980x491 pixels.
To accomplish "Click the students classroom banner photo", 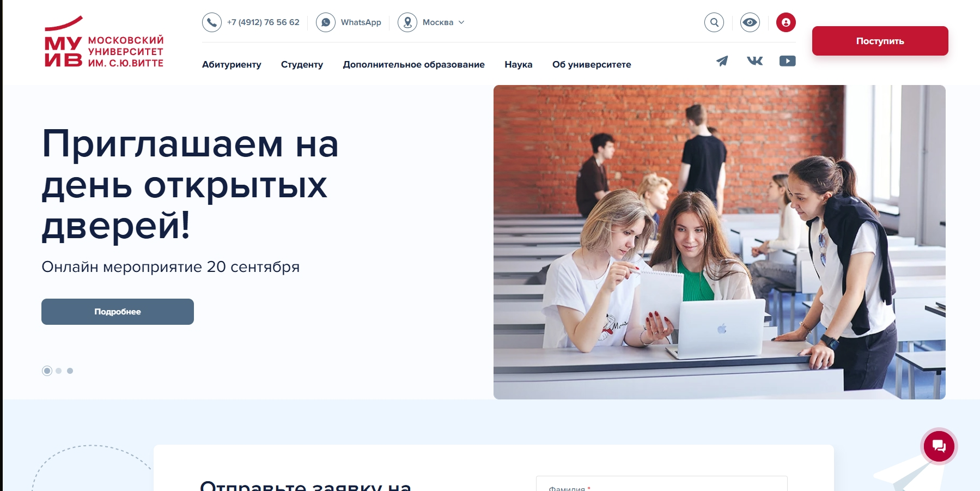I will pos(720,242).
